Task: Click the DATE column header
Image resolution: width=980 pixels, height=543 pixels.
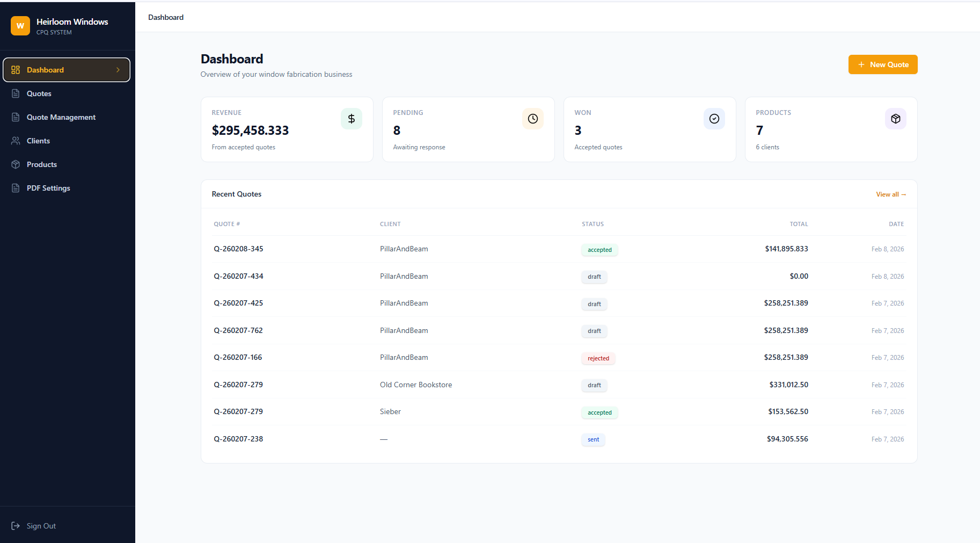Action: 896,224
